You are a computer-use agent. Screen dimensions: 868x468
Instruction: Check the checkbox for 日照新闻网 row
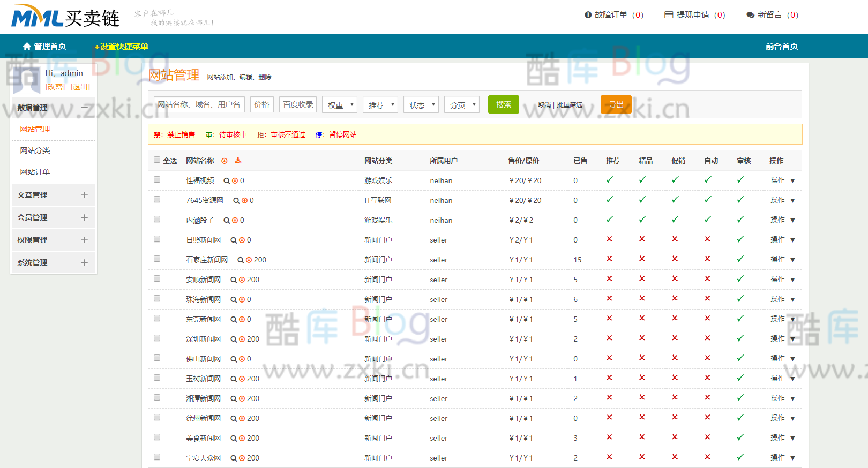tap(157, 239)
